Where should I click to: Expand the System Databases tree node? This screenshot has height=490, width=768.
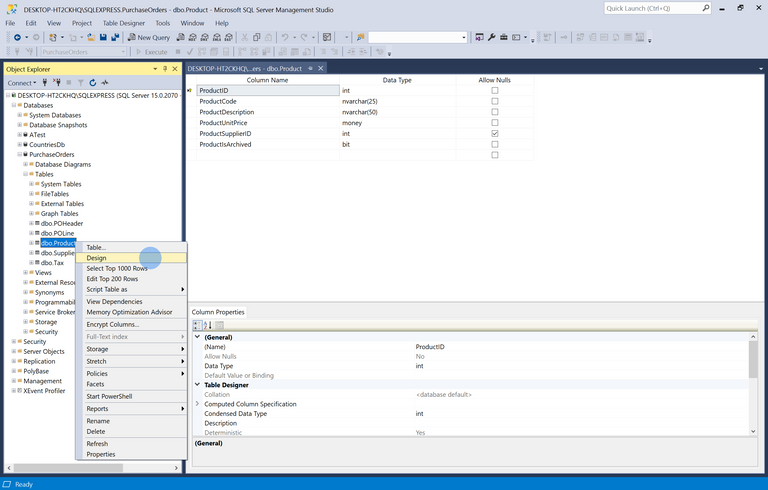19,115
